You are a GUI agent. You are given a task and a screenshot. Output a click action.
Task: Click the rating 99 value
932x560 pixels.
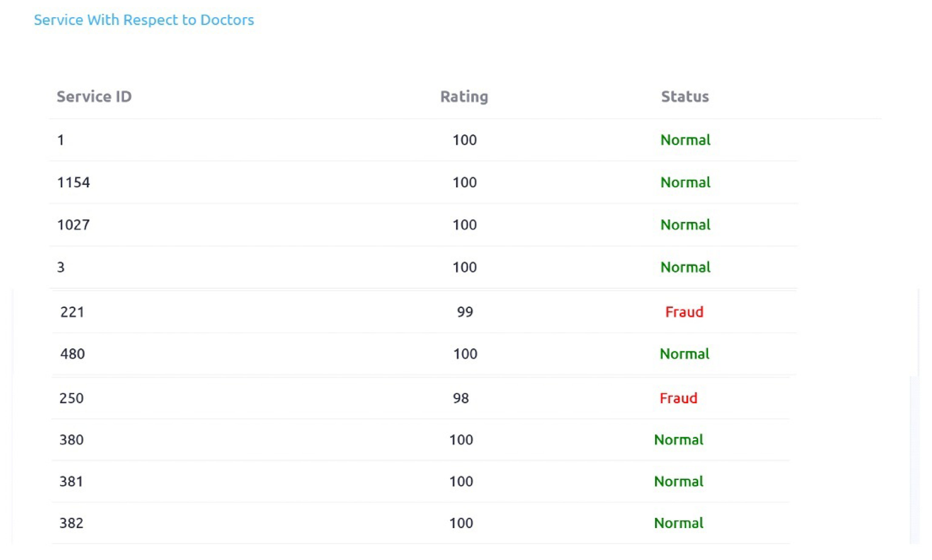pyautogui.click(x=465, y=312)
